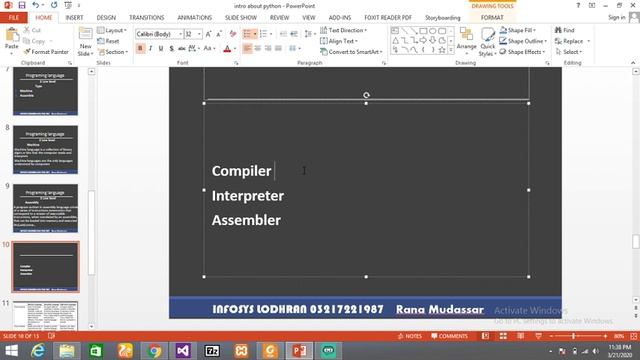Select slide 9 thumbnail
This screenshot has width=640, height=360.
45,208
